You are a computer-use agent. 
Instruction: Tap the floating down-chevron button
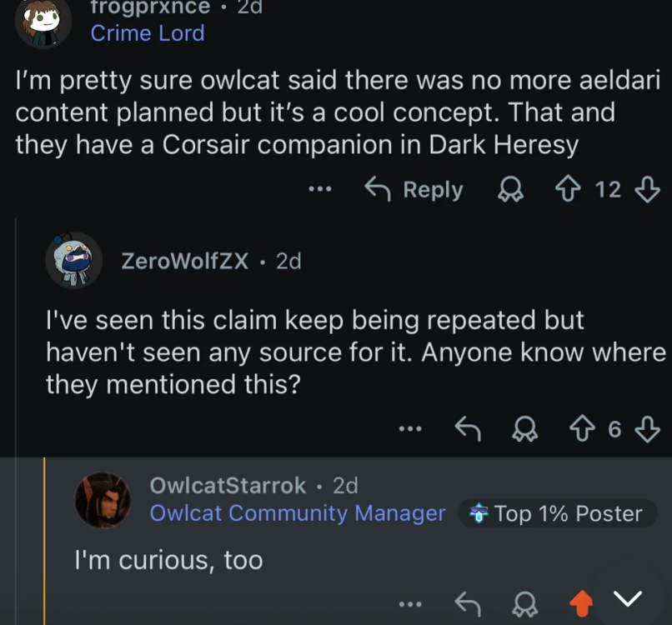628,598
